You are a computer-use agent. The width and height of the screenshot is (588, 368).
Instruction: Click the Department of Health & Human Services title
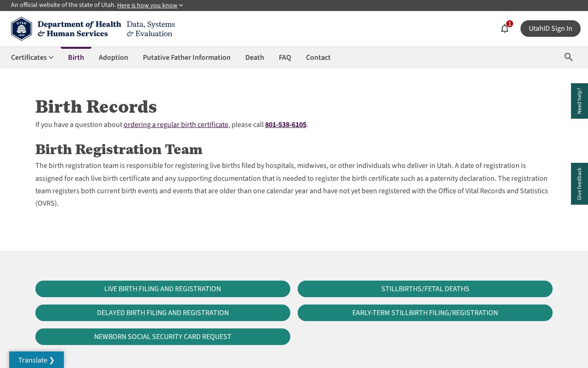tap(79, 29)
